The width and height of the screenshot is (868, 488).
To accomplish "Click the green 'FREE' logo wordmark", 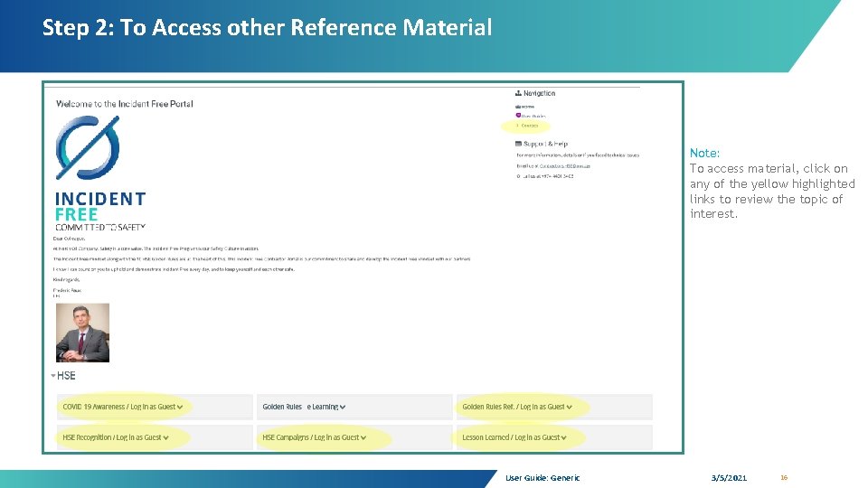I will [x=76, y=215].
